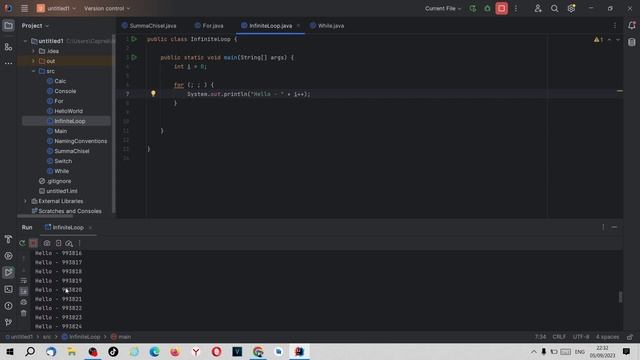This screenshot has width=640, height=360.
Task: Switch to While.java tab
Action: pyautogui.click(x=327, y=26)
